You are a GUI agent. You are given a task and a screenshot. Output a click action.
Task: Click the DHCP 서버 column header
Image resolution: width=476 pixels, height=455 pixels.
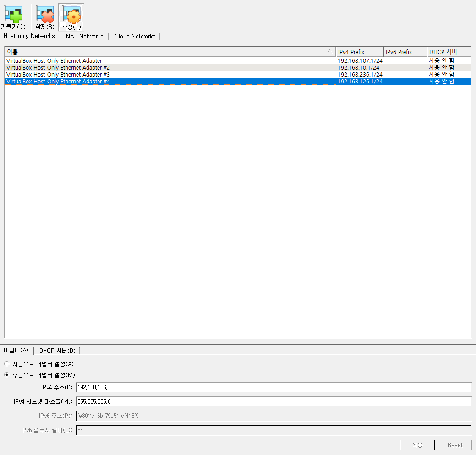(449, 52)
